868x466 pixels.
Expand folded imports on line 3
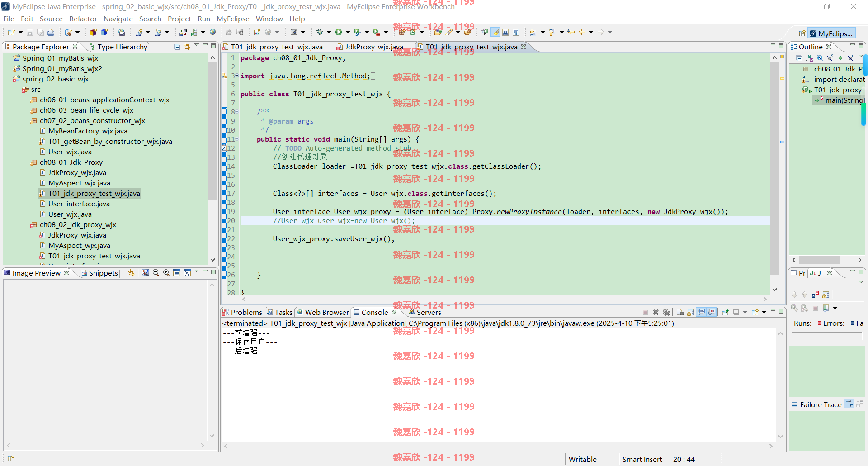pos(237,76)
